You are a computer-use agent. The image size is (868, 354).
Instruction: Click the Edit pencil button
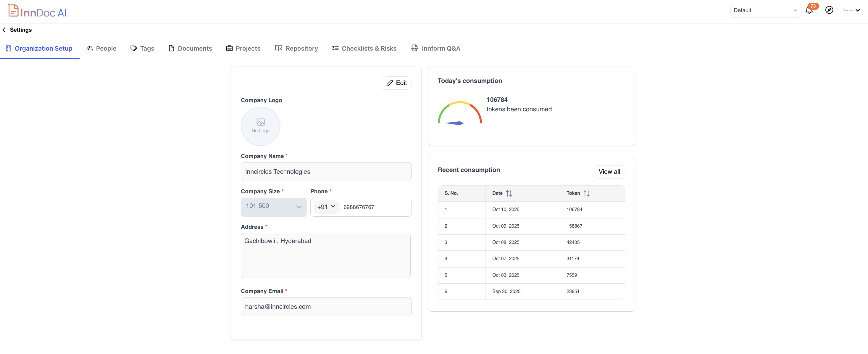[396, 83]
